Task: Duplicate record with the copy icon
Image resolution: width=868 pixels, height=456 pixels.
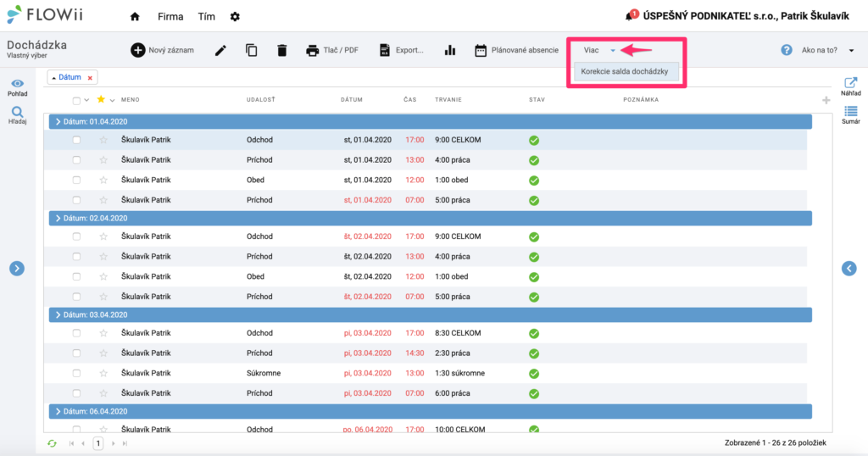Action: 251,50
